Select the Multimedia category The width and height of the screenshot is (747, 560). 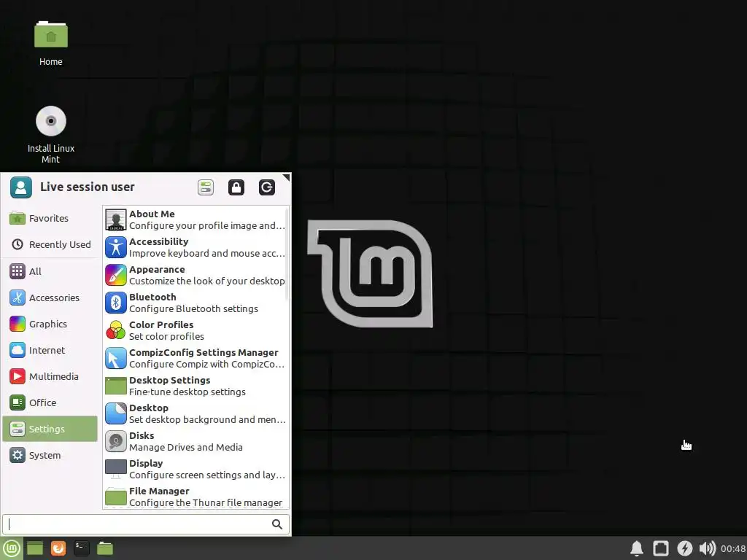click(50, 376)
